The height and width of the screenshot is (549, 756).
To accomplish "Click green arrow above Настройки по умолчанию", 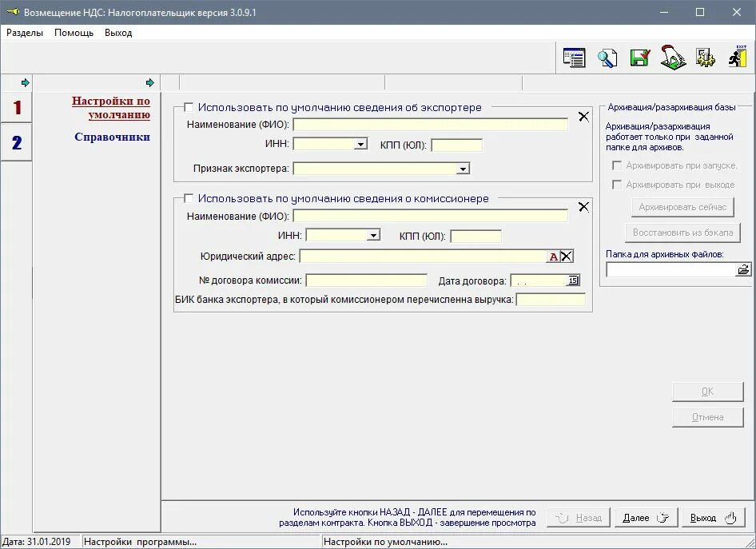I will point(150,83).
